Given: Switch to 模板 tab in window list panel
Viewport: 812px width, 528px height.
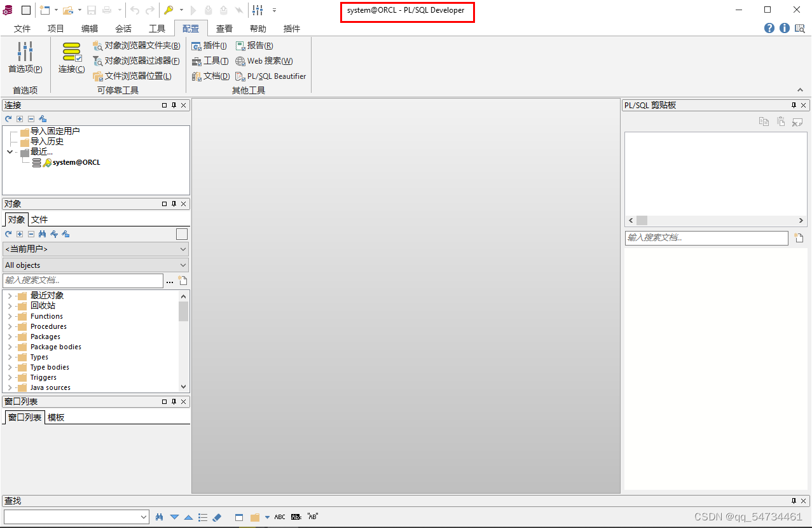Looking at the screenshot, I should [56, 417].
